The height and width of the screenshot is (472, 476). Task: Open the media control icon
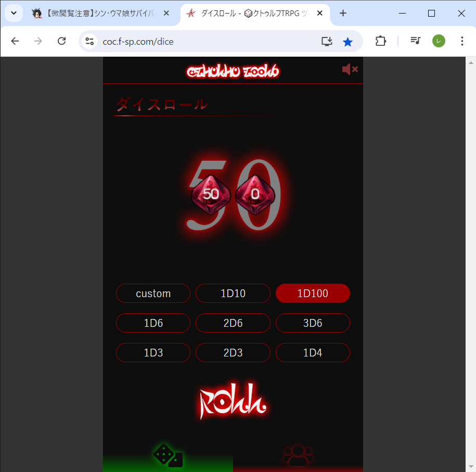(415, 41)
